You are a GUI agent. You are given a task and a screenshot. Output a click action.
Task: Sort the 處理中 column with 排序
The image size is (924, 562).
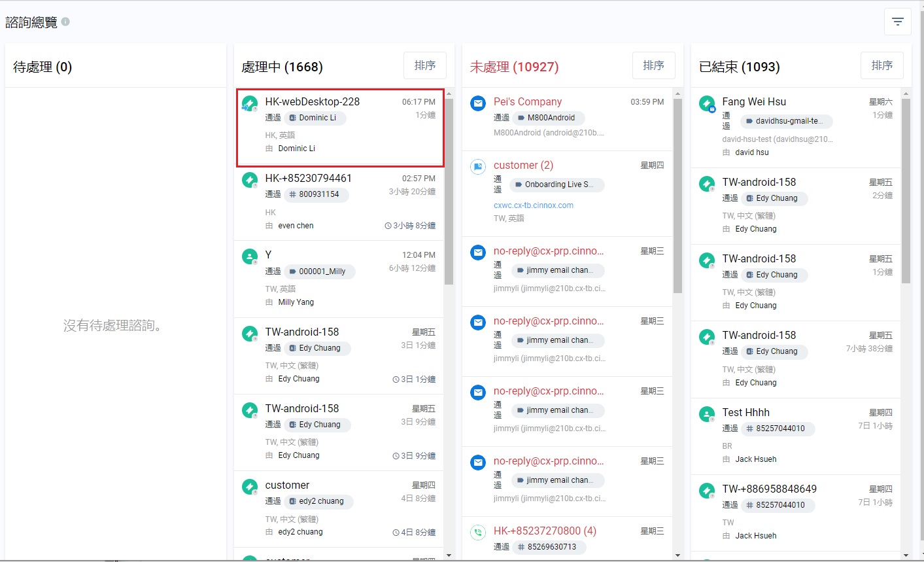point(425,65)
